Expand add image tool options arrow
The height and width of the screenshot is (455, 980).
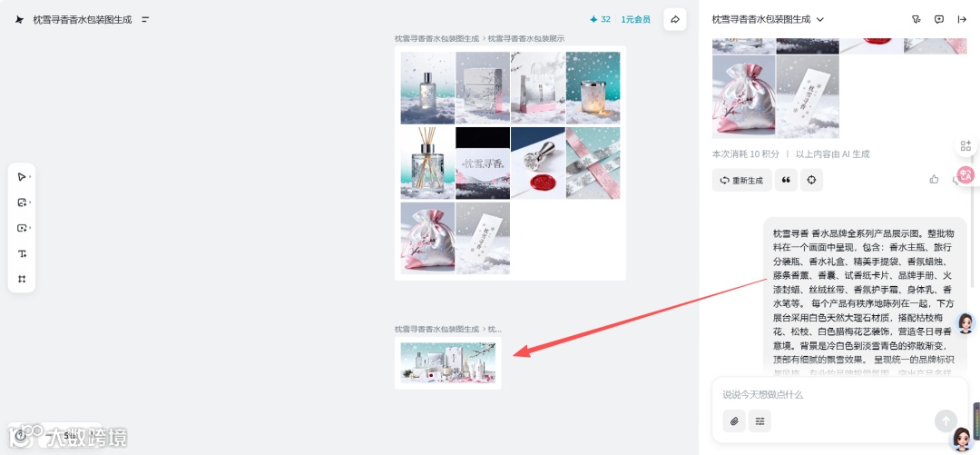(x=30, y=203)
